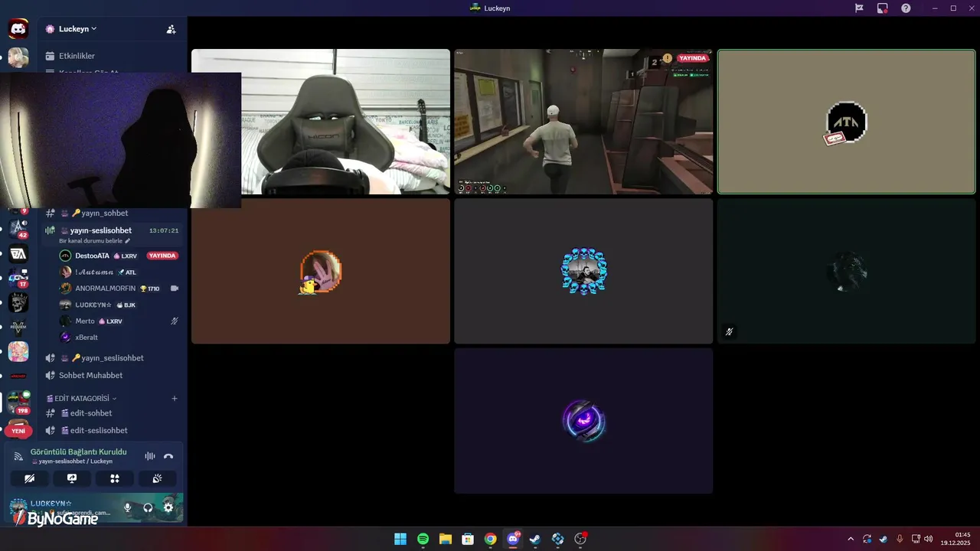Viewport: 980px width, 551px height.
Task: Focus the muted dark participant tile
Action: [847, 271]
